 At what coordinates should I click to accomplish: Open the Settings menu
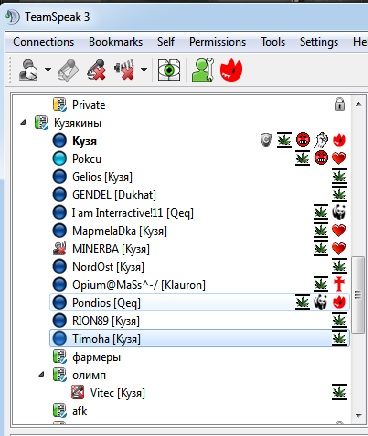tap(319, 42)
